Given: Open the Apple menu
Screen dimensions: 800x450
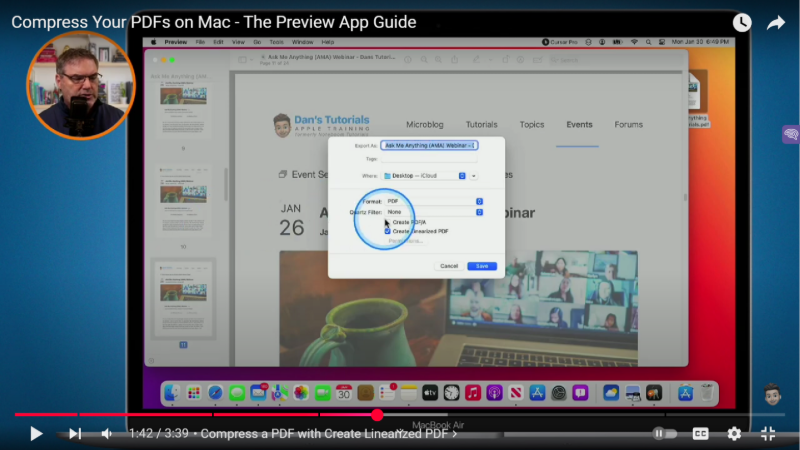Looking at the screenshot, I should pos(154,42).
